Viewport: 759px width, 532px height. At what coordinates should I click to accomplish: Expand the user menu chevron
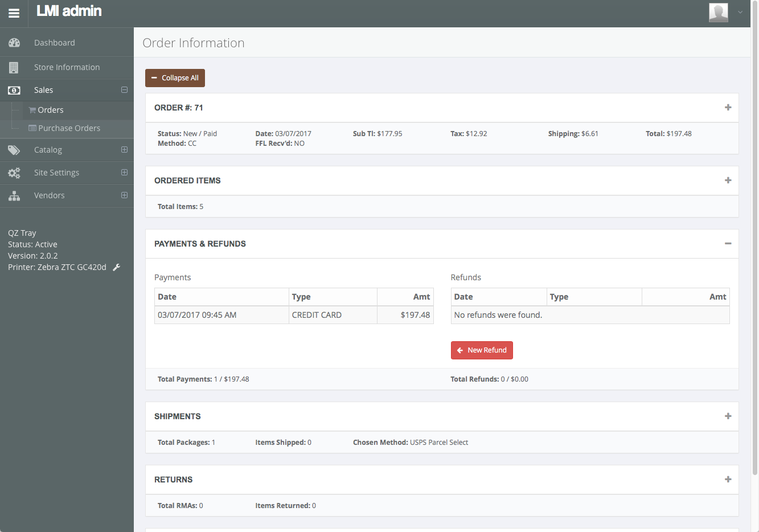click(740, 12)
